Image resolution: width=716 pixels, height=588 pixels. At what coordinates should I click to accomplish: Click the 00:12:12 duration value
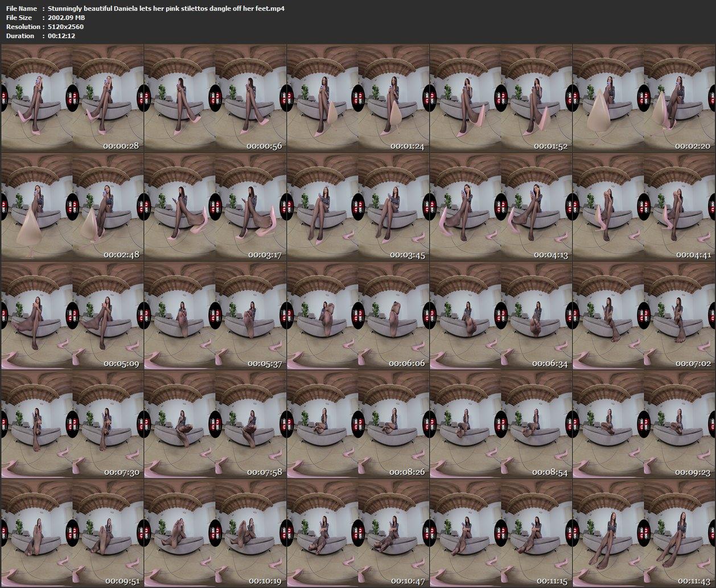point(61,36)
